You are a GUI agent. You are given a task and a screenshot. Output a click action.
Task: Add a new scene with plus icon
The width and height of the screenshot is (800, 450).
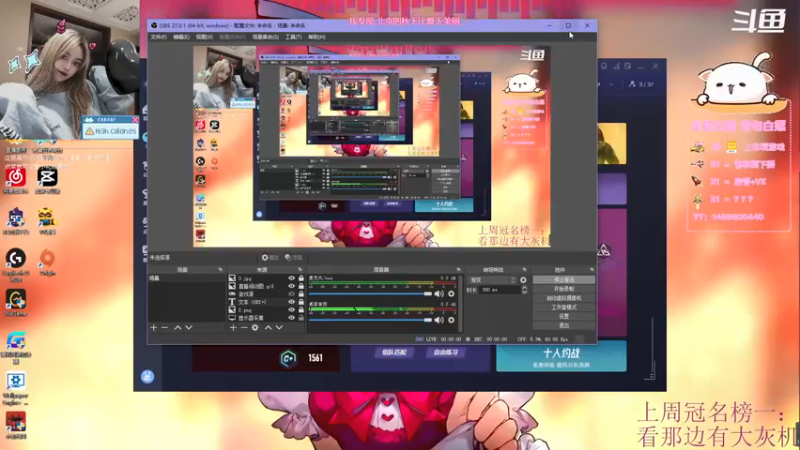[154, 328]
